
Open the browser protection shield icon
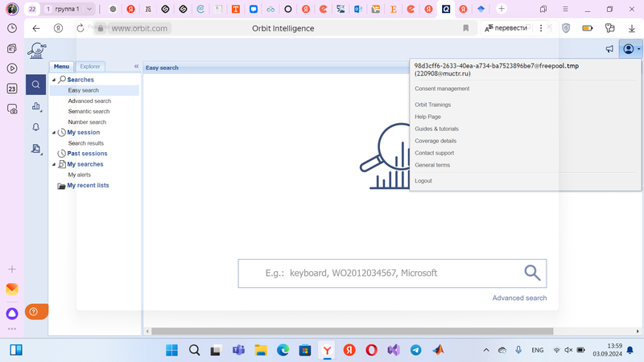click(566, 28)
